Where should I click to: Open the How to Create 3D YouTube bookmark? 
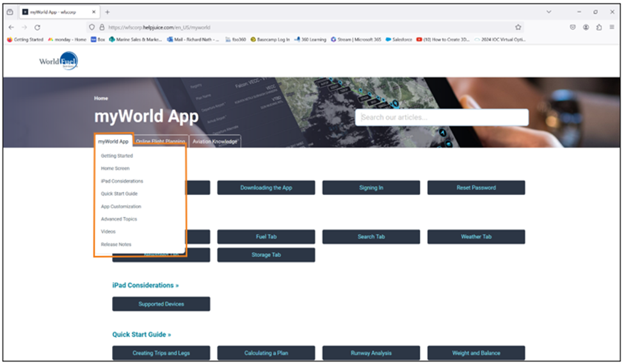tap(443, 40)
